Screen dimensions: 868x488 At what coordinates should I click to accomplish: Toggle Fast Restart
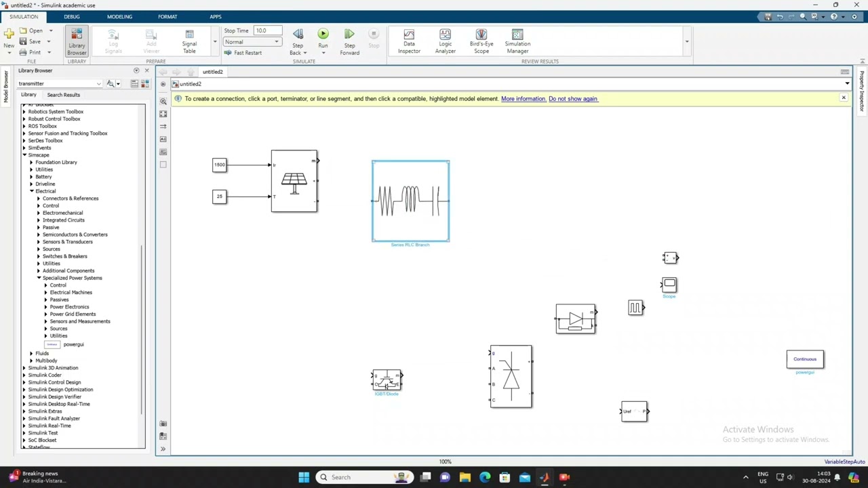pos(243,53)
